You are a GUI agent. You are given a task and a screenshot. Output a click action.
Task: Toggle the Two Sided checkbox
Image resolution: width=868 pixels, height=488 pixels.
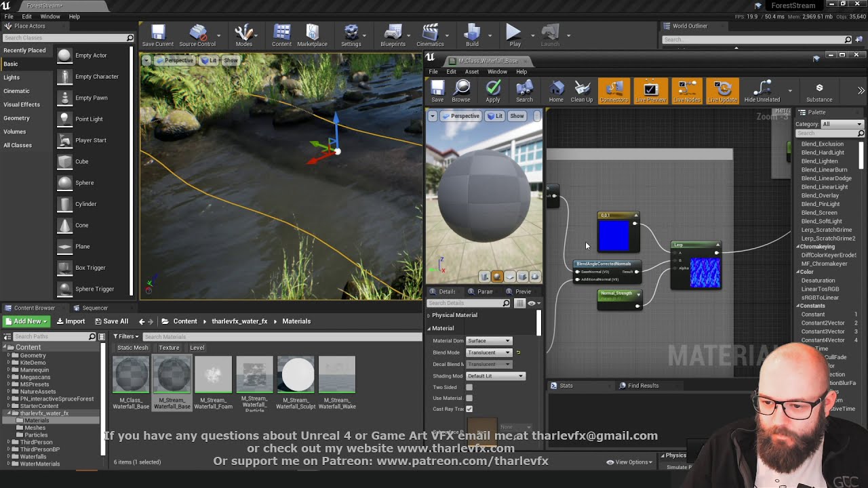click(469, 387)
